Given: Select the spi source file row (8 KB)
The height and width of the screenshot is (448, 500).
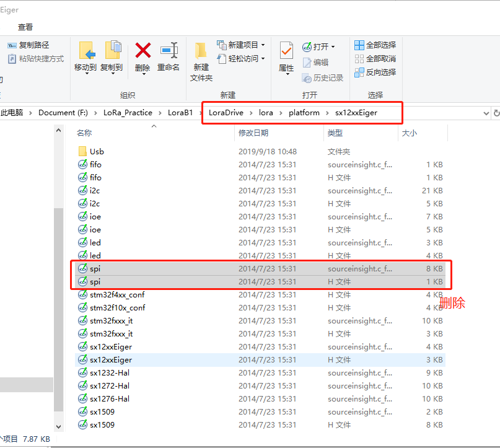Looking at the screenshot, I should (x=260, y=269).
